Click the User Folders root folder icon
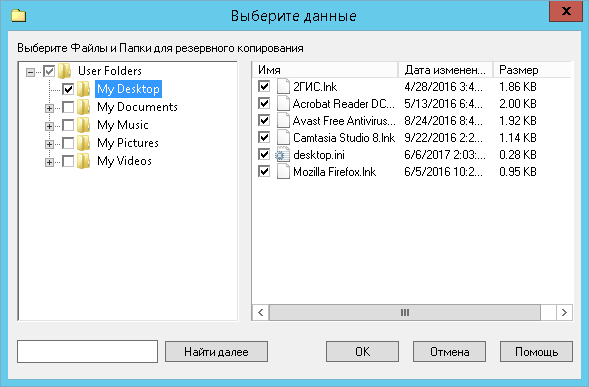589x387 pixels. click(64, 71)
